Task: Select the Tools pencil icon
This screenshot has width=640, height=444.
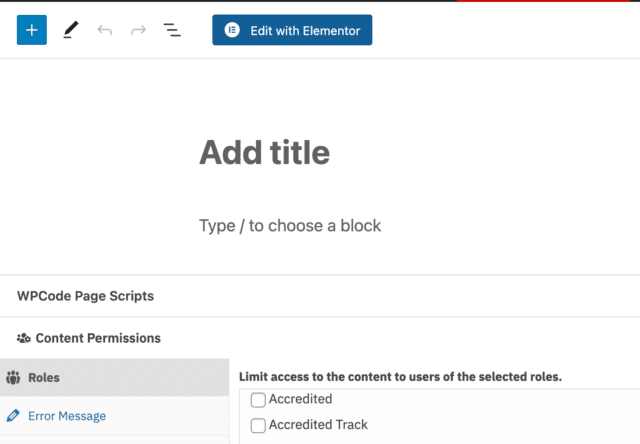Action: click(70, 30)
